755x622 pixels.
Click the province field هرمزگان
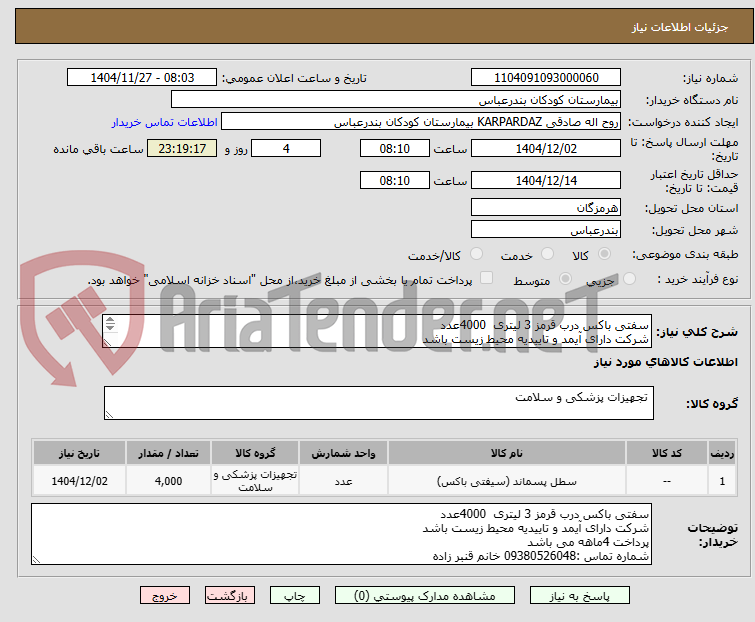(x=546, y=207)
